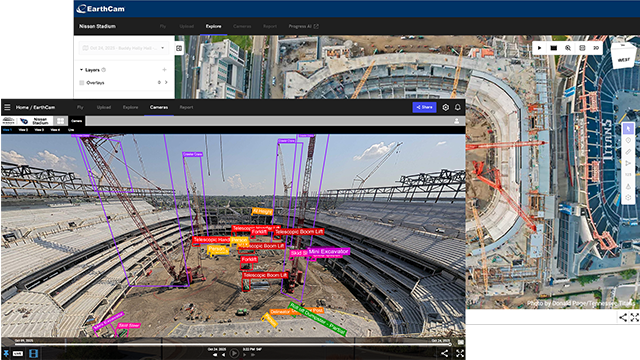Jump to the previous image with the rewind button
640x360 pixels.
[216, 355]
